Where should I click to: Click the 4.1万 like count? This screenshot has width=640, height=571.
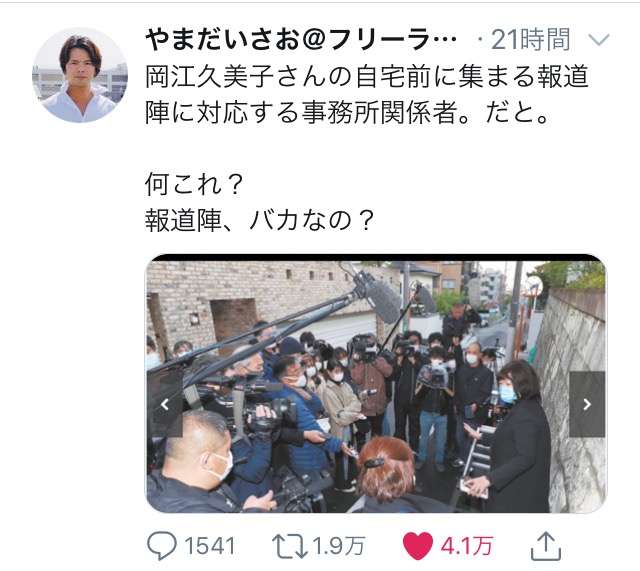(x=467, y=546)
